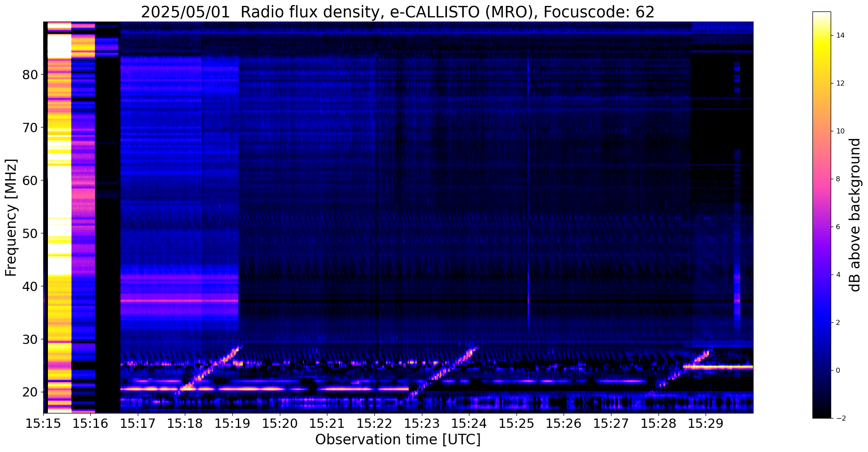Click the 15:15 time tick label

click(43, 423)
